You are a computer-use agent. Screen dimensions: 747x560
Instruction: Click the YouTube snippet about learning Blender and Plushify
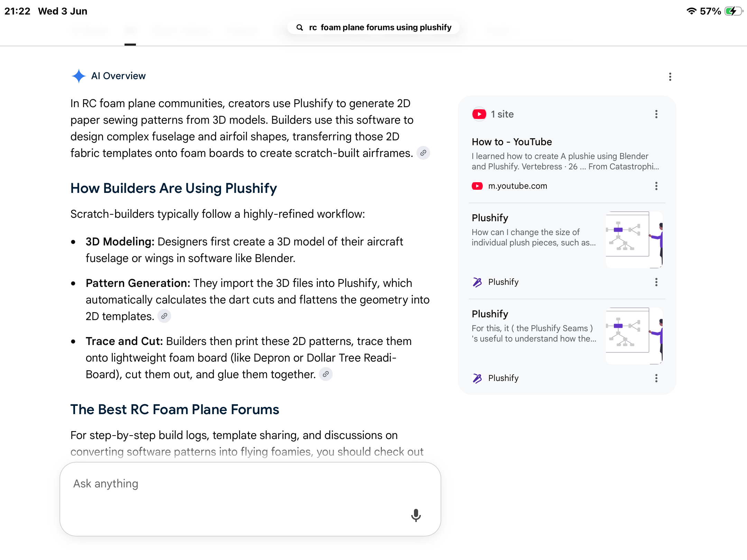[x=565, y=161]
